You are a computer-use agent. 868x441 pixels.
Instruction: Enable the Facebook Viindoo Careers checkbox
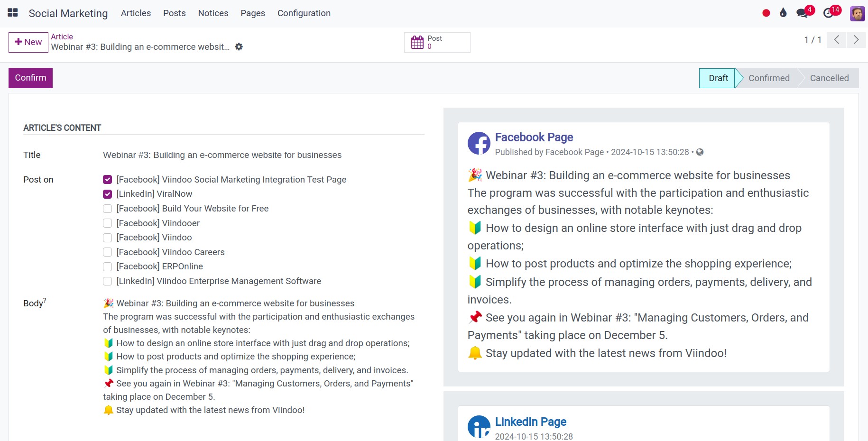[108, 252]
